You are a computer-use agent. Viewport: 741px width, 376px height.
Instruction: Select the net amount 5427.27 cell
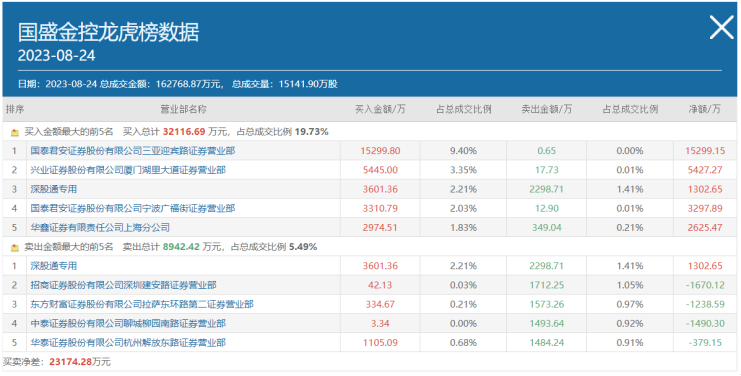point(705,170)
